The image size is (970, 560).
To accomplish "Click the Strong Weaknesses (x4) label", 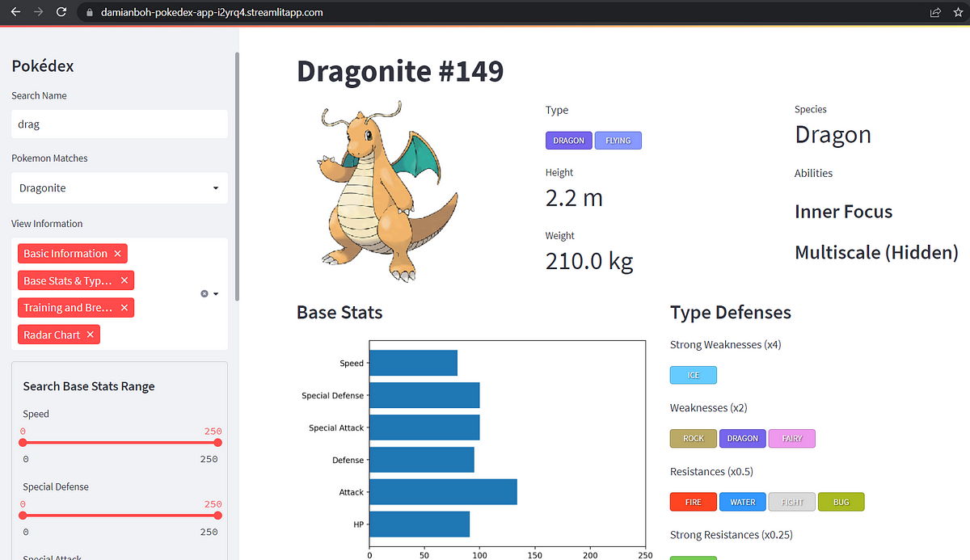I will (725, 345).
